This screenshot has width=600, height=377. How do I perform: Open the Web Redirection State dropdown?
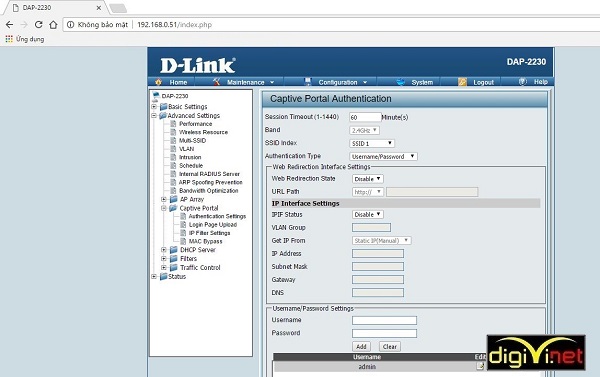coord(367,179)
